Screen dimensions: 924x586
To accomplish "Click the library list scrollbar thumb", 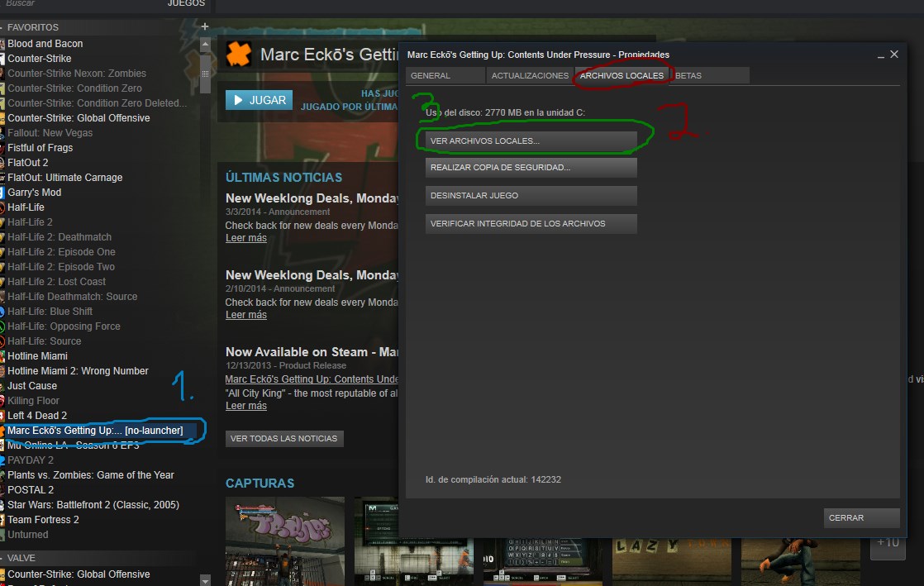I will [205, 74].
